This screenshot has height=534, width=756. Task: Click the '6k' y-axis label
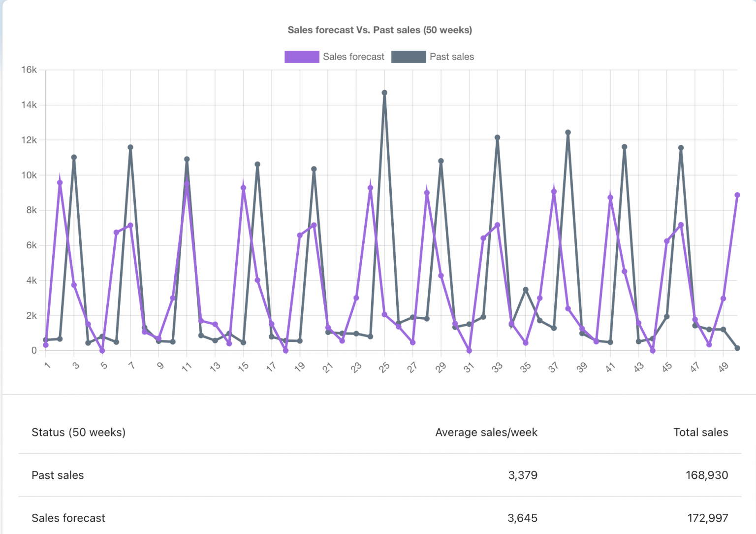click(x=31, y=245)
